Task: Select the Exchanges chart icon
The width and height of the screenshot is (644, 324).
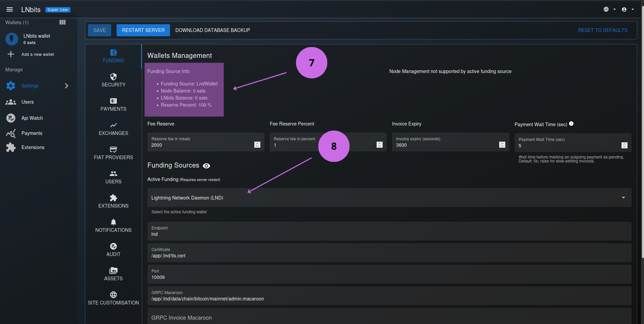Action: 113,125
